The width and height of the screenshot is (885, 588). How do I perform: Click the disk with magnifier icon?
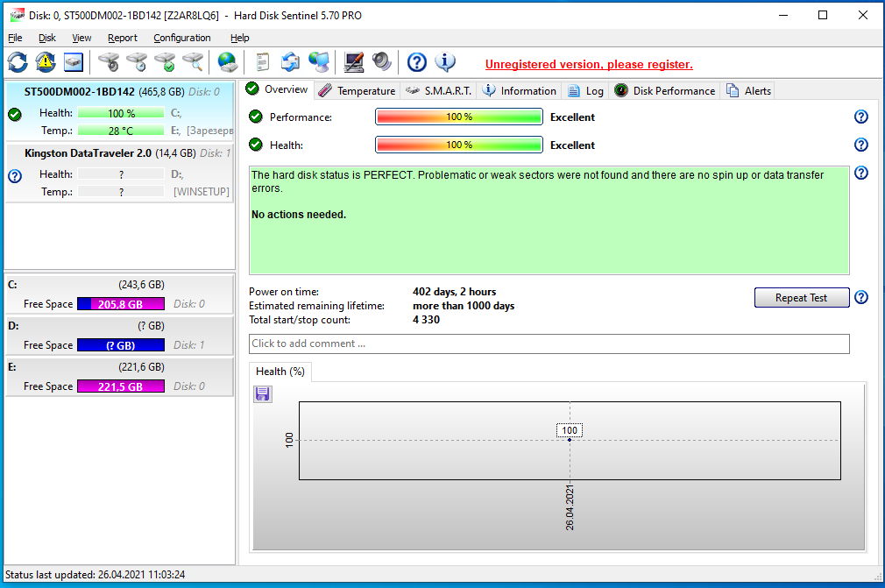click(192, 62)
